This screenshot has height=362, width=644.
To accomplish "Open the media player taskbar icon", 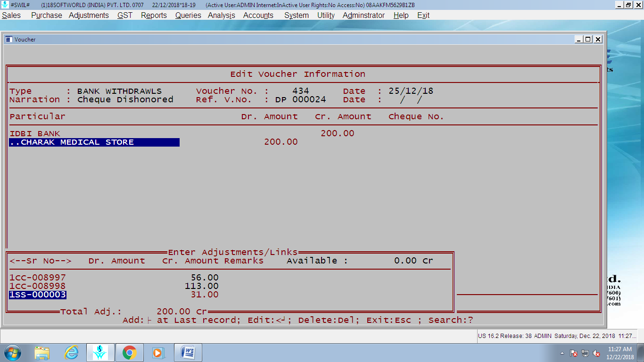I will (x=158, y=353).
